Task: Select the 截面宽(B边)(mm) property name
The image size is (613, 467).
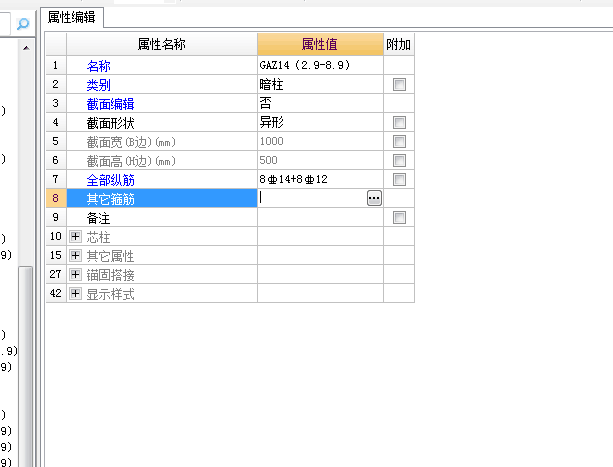Action: (131, 142)
